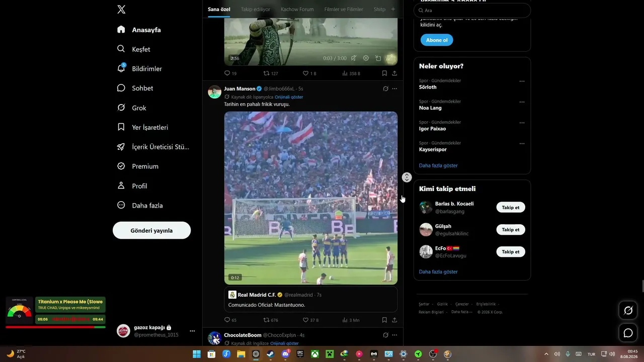Like the post with 1 B likes
The width and height of the screenshot is (644, 362).
309,73
